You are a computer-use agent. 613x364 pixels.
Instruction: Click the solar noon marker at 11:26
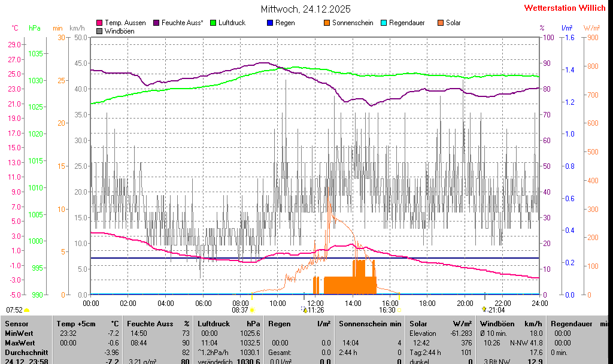pos(305,310)
